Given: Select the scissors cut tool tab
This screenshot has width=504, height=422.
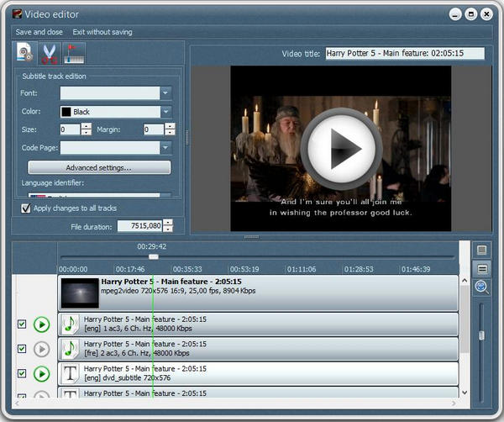Looking at the screenshot, I should (50, 54).
